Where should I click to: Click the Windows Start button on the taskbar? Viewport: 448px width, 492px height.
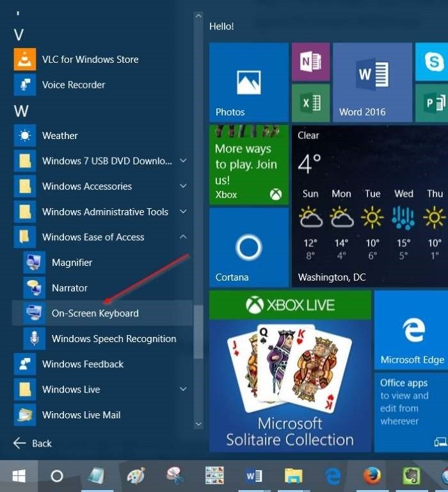(x=19, y=476)
